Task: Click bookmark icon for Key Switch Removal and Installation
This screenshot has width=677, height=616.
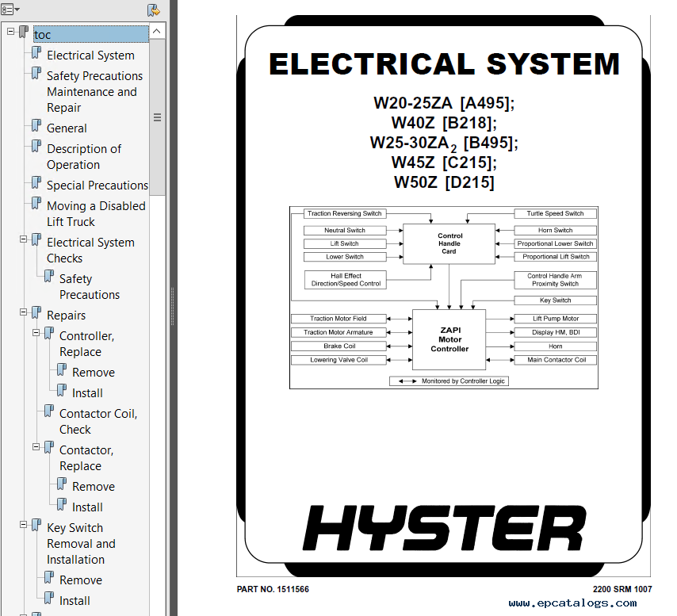Action: 36,526
